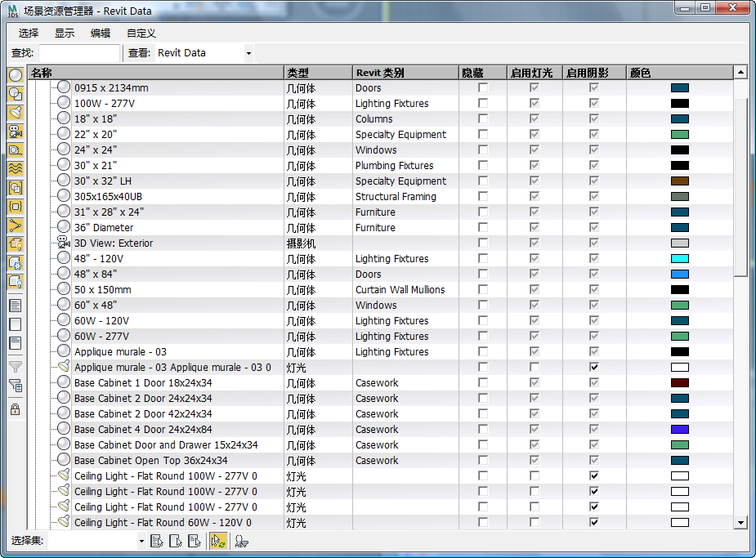The width and height of the screenshot is (756, 558).
Task: Toggle the Display Frozen Objects snowflake icon
Action: click(16, 263)
